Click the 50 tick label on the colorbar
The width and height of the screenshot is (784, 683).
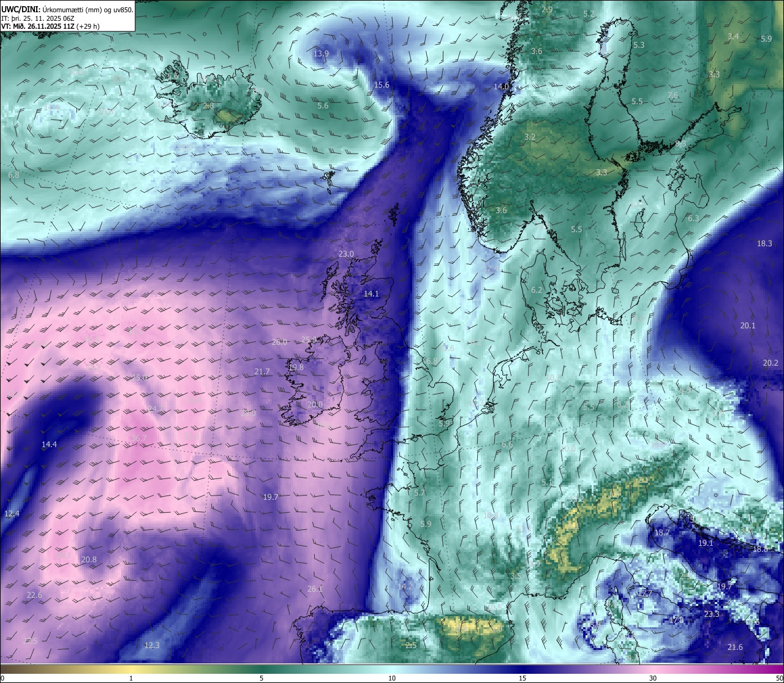[779, 678]
